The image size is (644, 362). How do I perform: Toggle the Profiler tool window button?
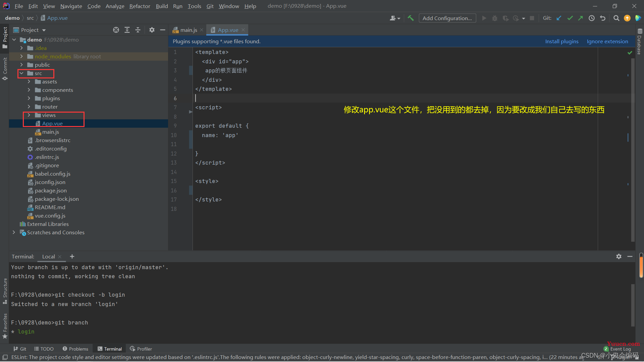point(141,349)
